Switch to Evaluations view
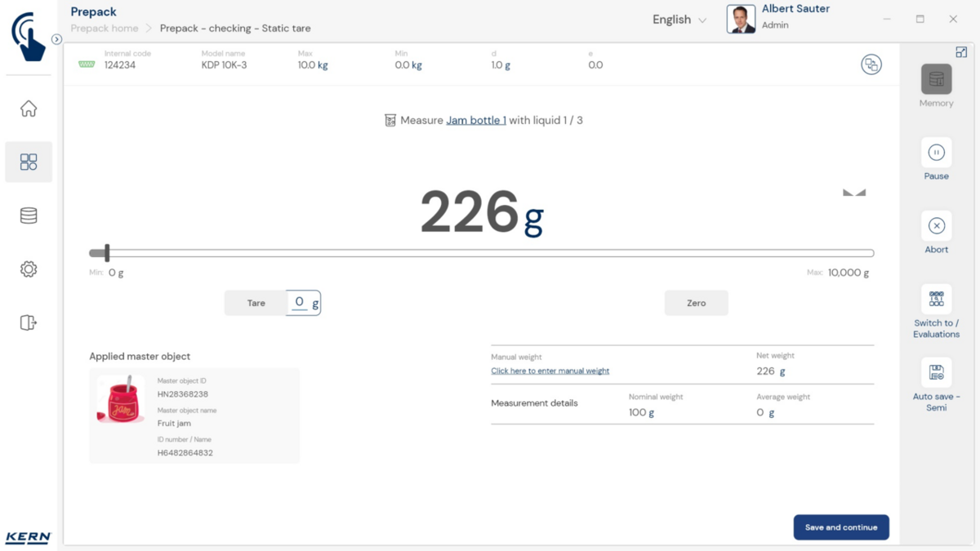The image size is (980, 551). tap(936, 300)
